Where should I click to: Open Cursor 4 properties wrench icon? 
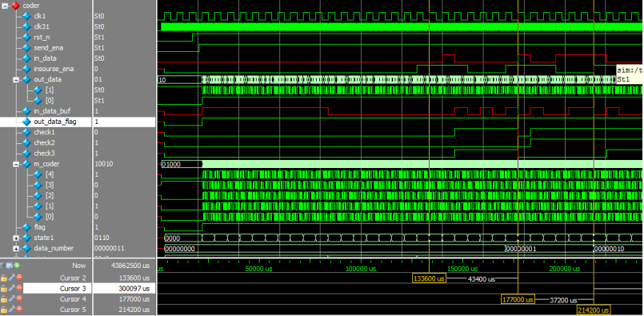click(x=12, y=298)
